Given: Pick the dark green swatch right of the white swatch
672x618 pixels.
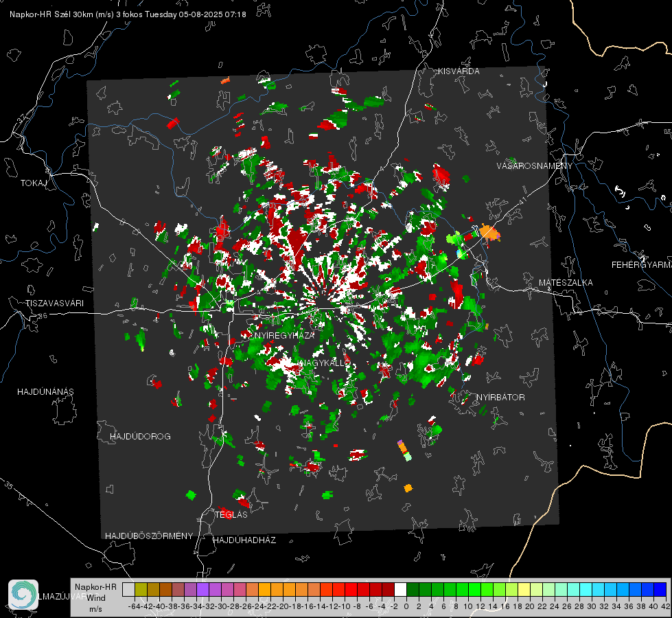Looking at the screenshot, I should (413, 589).
